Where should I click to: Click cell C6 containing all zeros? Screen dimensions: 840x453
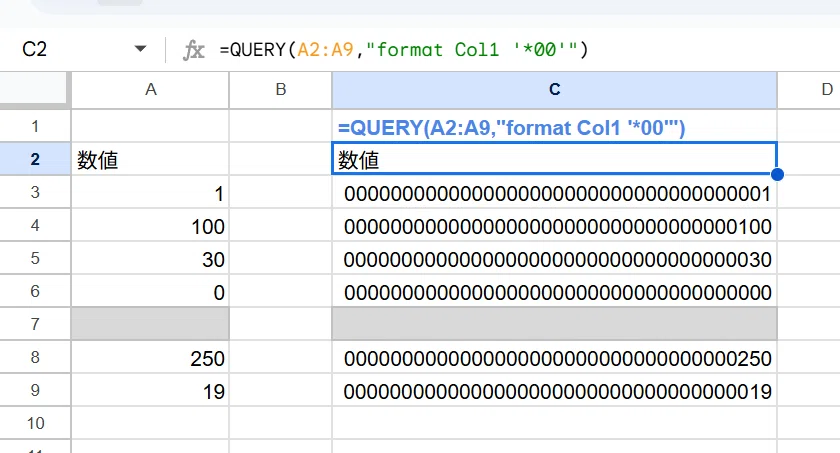pyautogui.click(x=554, y=291)
